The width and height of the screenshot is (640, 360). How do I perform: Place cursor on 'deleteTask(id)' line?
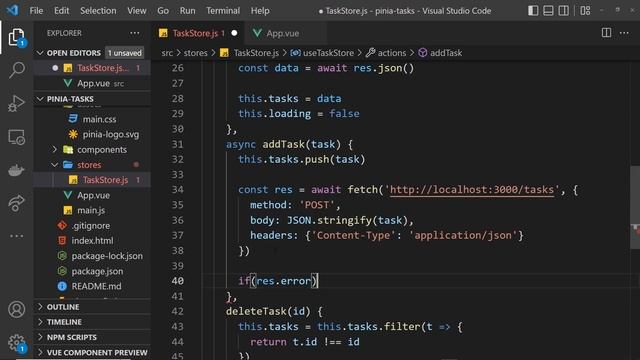coord(274,311)
